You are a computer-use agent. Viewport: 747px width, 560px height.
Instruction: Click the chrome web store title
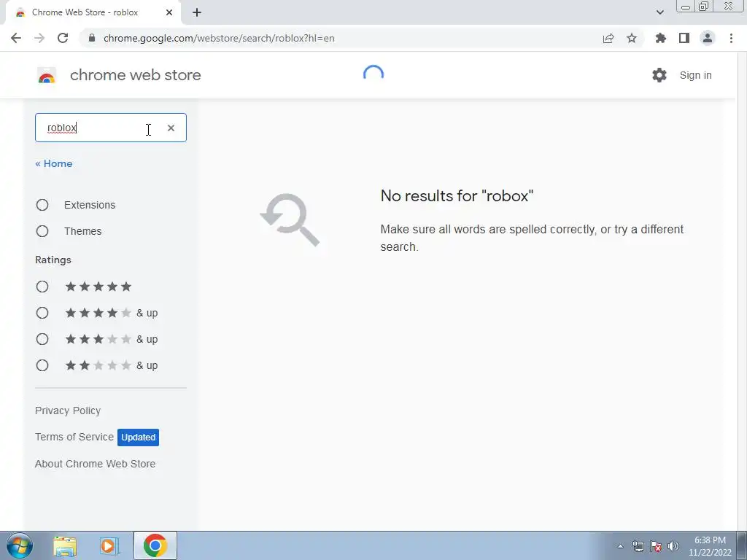pos(135,75)
